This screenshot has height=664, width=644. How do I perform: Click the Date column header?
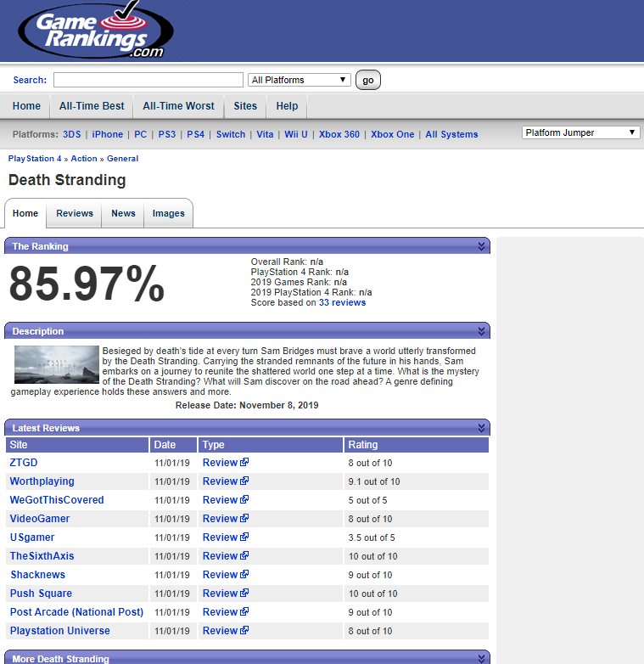[173, 445]
